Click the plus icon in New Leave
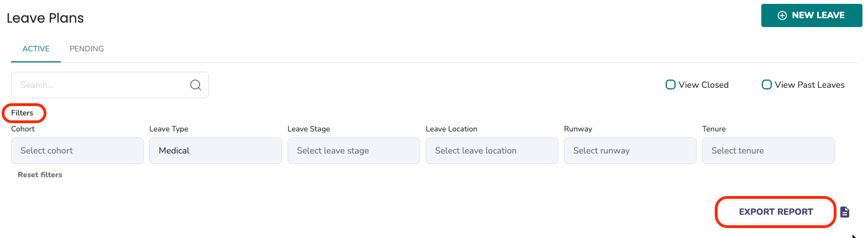Viewport: 868px width, 238px height. 782,15
